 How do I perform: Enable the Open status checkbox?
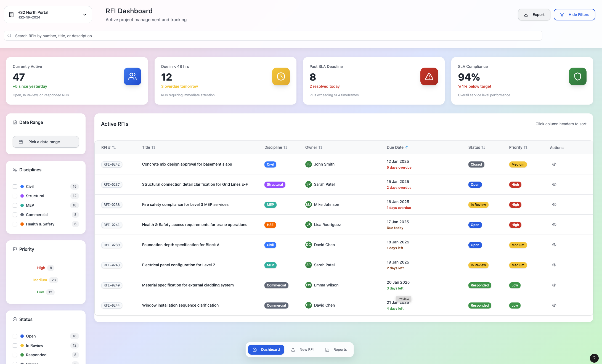pyautogui.click(x=15, y=336)
